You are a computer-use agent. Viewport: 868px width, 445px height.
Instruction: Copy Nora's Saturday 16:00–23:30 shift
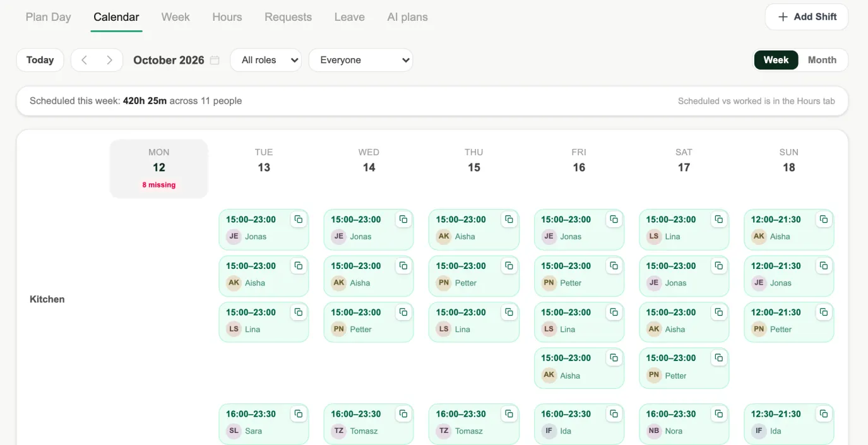(x=718, y=414)
